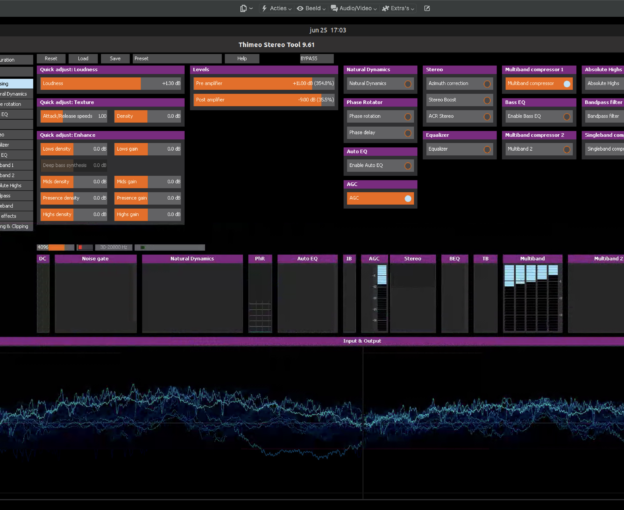Toggle the BYPASS button

[x=317, y=58]
